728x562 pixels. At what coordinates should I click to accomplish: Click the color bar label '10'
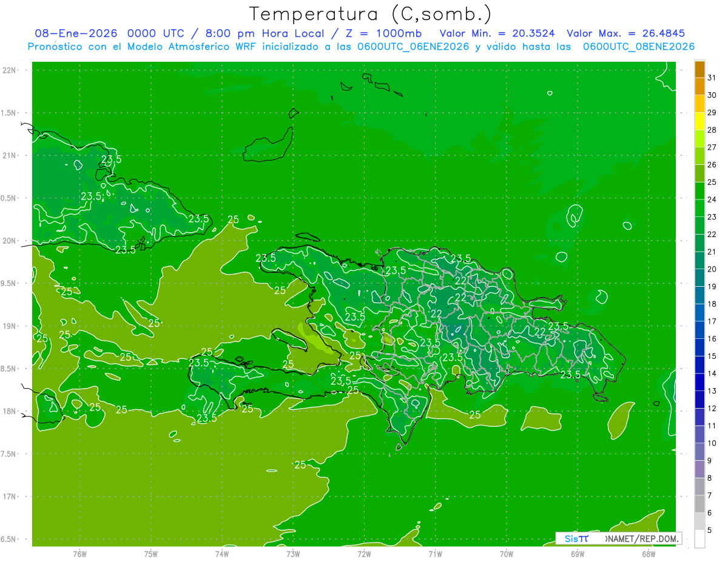coord(712,443)
